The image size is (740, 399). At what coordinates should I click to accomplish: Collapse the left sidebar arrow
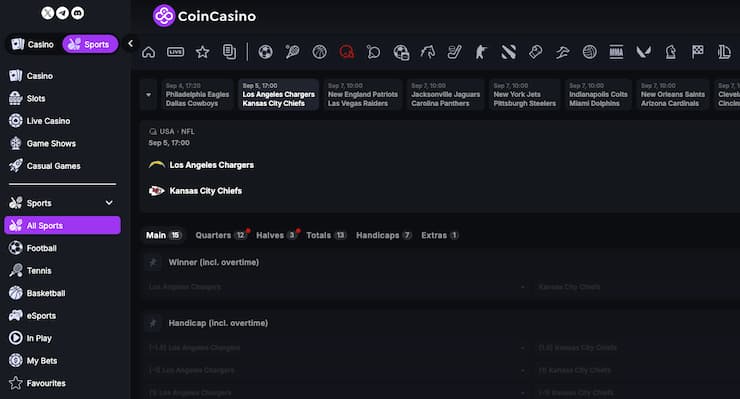point(130,44)
